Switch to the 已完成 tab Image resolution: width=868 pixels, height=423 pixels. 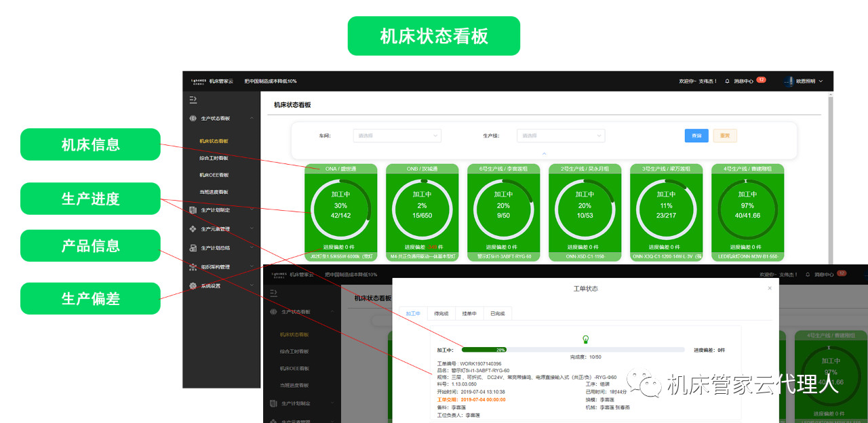[x=497, y=314]
